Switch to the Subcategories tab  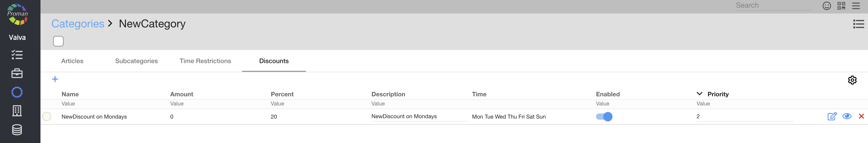(136, 61)
